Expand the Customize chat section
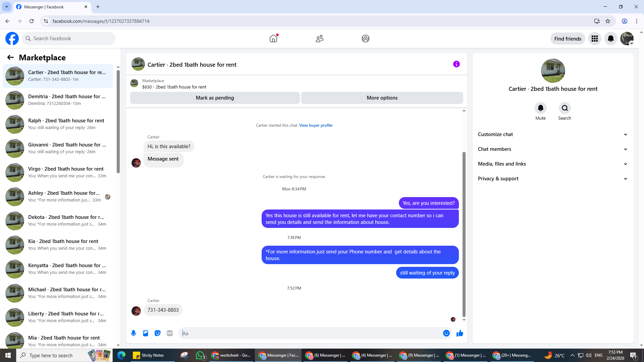Image resolution: width=644 pixels, height=362 pixels. pos(552,134)
